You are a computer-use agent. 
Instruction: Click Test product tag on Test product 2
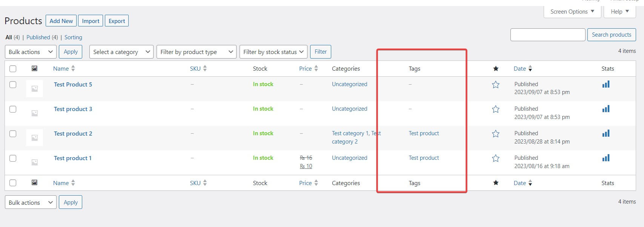[424, 133]
